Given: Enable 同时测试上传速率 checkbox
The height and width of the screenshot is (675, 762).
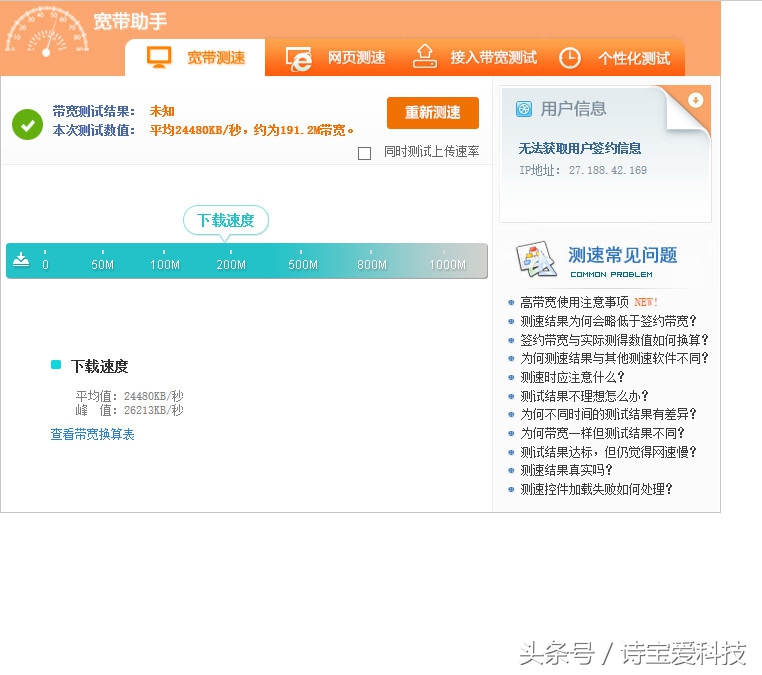Looking at the screenshot, I should coord(364,153).
